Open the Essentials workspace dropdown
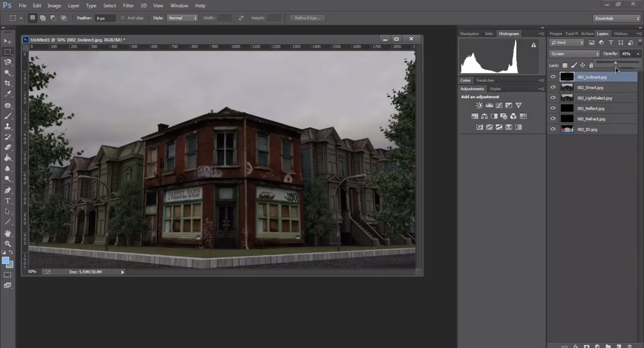This screenshot has height=348, width=644. click(x=617, y=18)
